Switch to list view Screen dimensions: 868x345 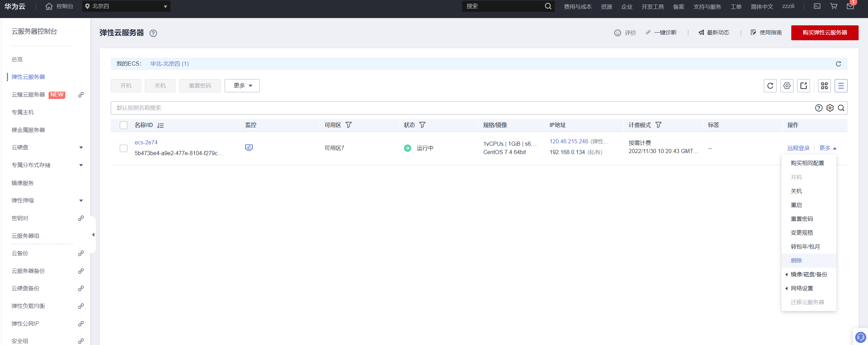tap(841, 86)
